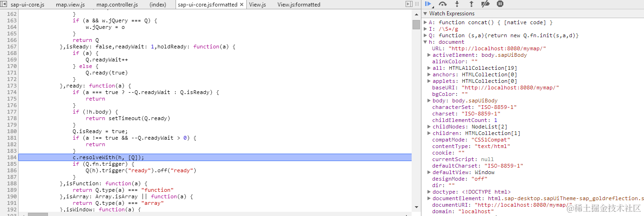Collapse the h: document watch entry
Screen dimensions: 644x216
click(x=426, y=42)
